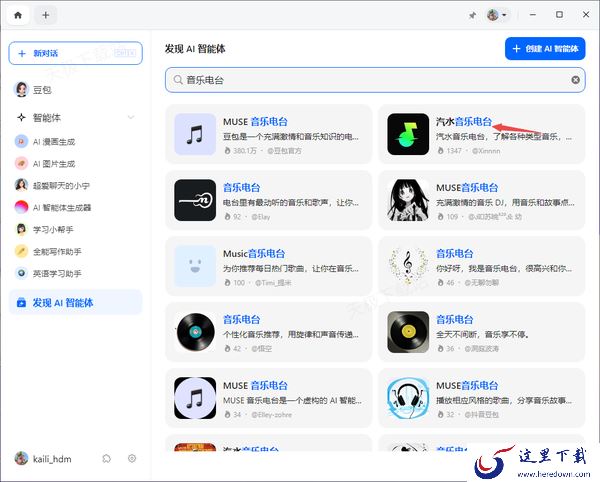
Task: Focus the 音乐电台 search field
Action: (375, 80)
